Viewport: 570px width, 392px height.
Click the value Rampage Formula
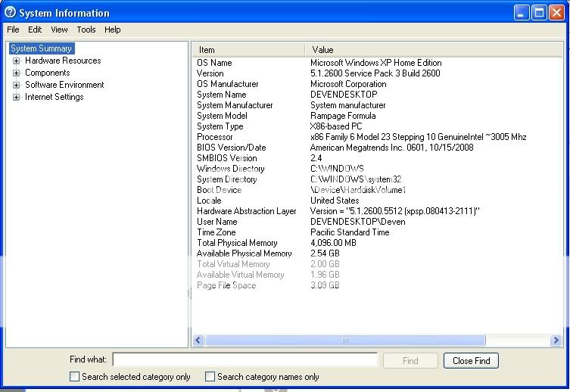click(x=343, y=116)
